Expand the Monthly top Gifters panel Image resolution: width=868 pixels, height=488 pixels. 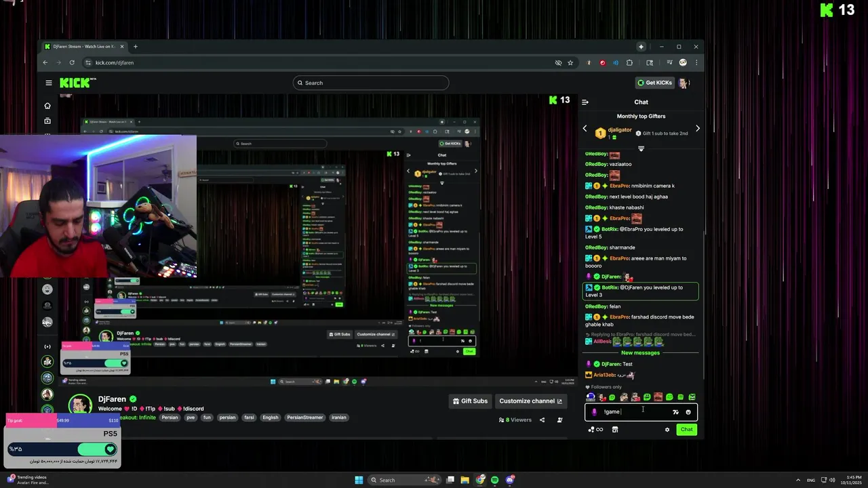coord(641,148)
